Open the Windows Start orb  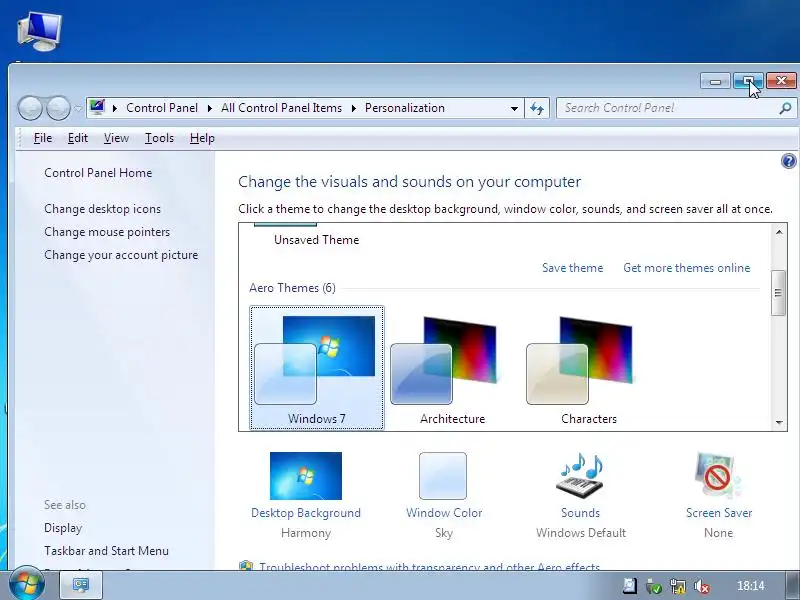27,583
